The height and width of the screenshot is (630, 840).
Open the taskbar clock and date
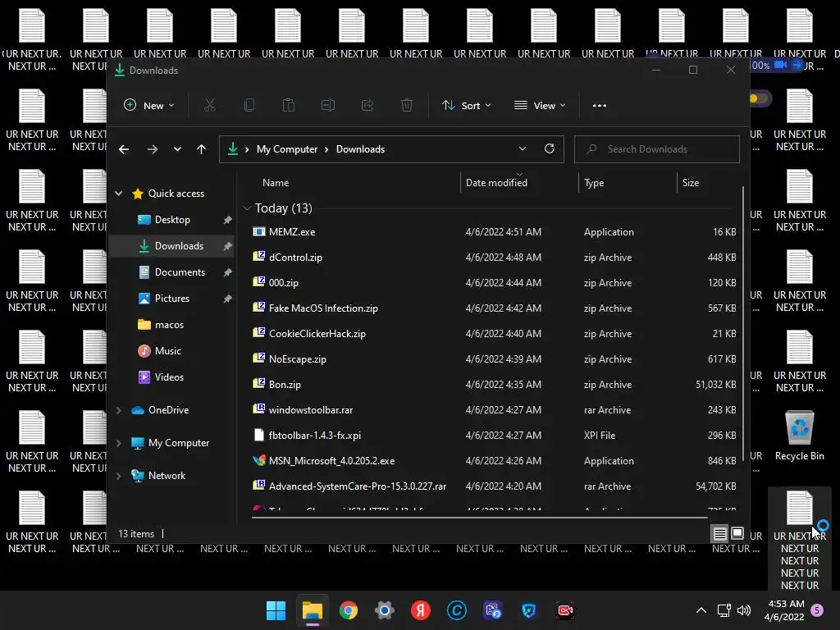tap(785, 610)
